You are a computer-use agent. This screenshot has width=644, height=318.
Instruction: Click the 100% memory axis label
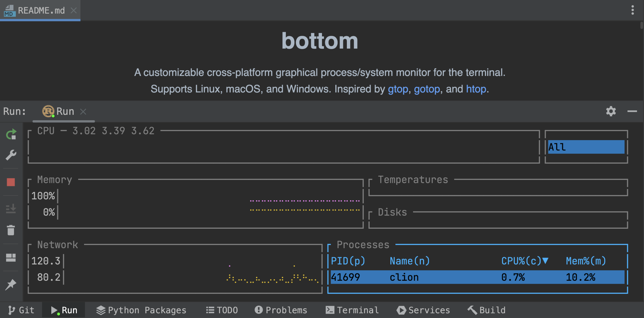point(43,196)
